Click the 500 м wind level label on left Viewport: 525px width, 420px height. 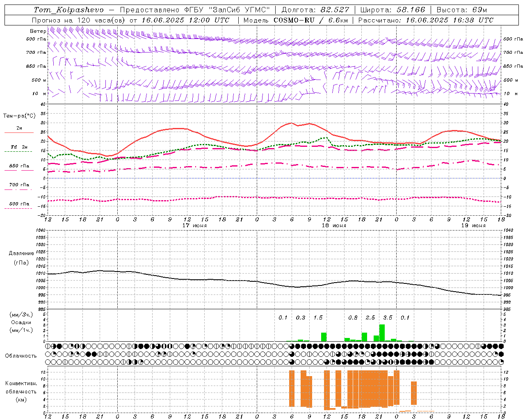point(39,80)
